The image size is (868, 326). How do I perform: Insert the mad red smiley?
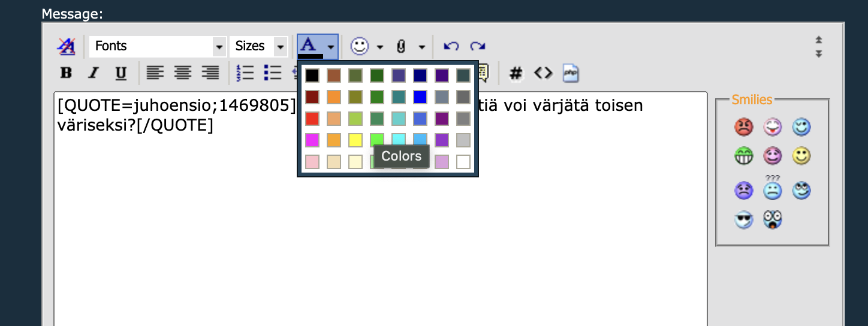[x=743, y=126]
